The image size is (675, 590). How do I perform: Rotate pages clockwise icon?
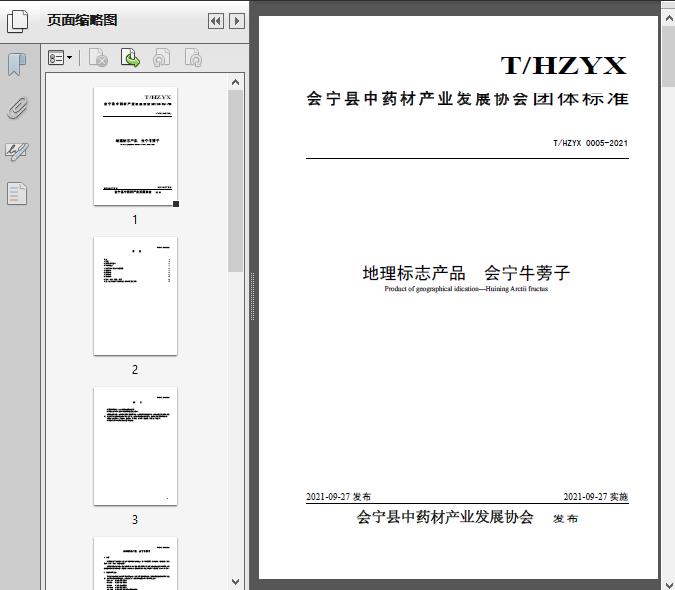coord(193,58)
